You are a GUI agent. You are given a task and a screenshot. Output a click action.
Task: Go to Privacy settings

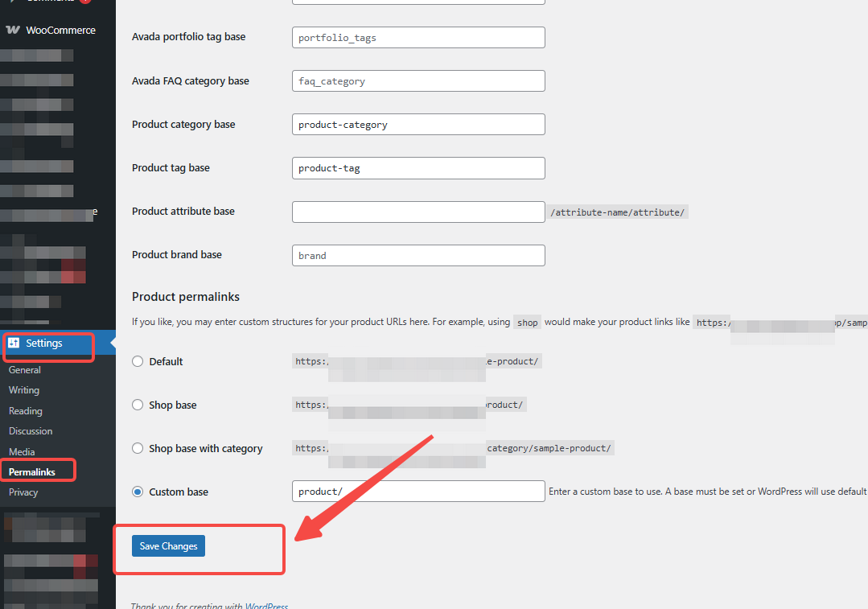(23, 492)
